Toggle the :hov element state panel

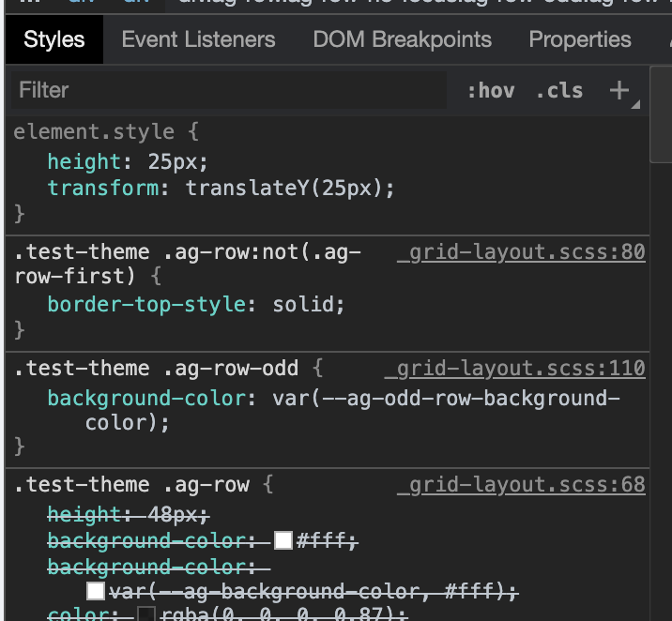[491, 91]
